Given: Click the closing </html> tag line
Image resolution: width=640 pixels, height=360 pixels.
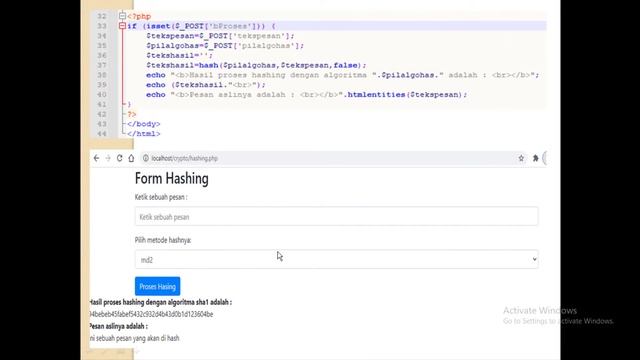Looking at the screenshot, I should pos(143,134).
